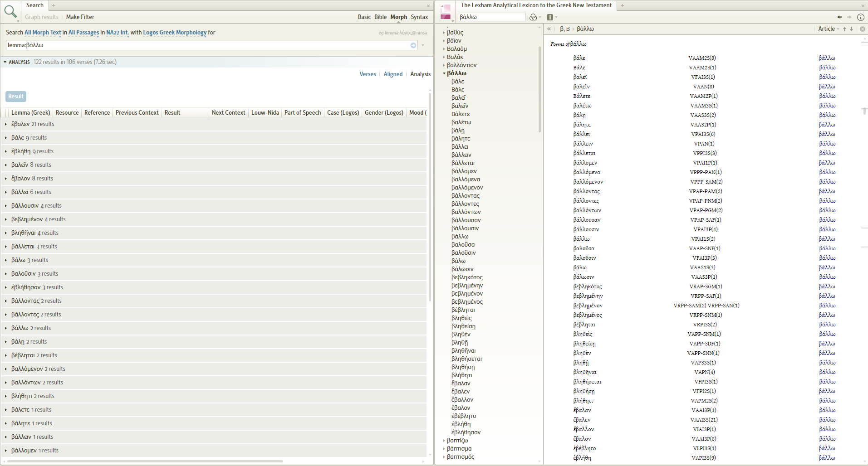Go back with the left history arrow
Screen dimensions: 868x466
(839, 17)
